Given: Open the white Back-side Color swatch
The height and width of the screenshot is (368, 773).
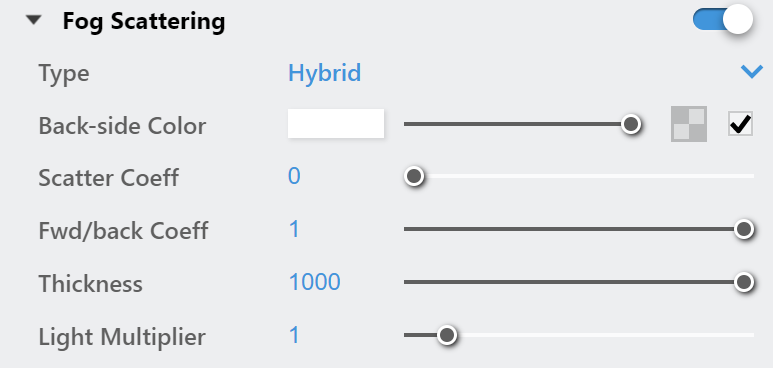Looking at the screenshot, I should [x=336, y=123].
